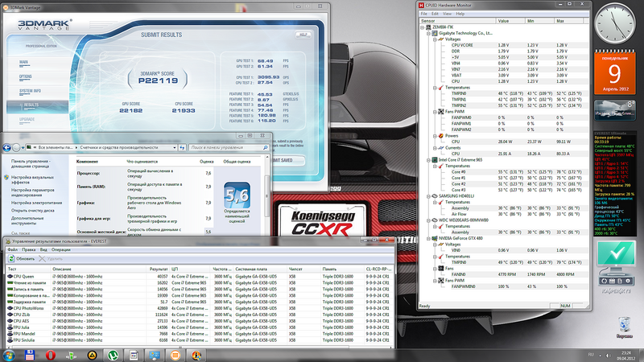Open Открыть очистку диска link

(x=32, y=211)
